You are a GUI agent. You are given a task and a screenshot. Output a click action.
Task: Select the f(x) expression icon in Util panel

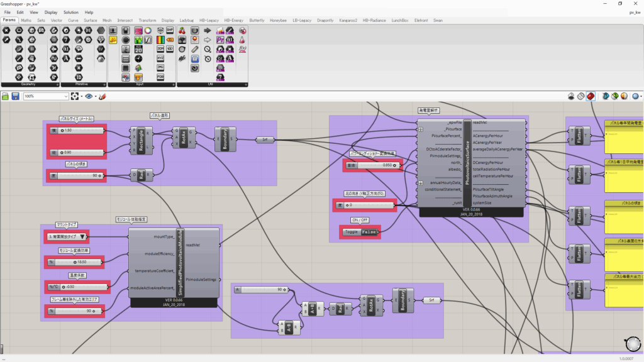pos(243,48)
